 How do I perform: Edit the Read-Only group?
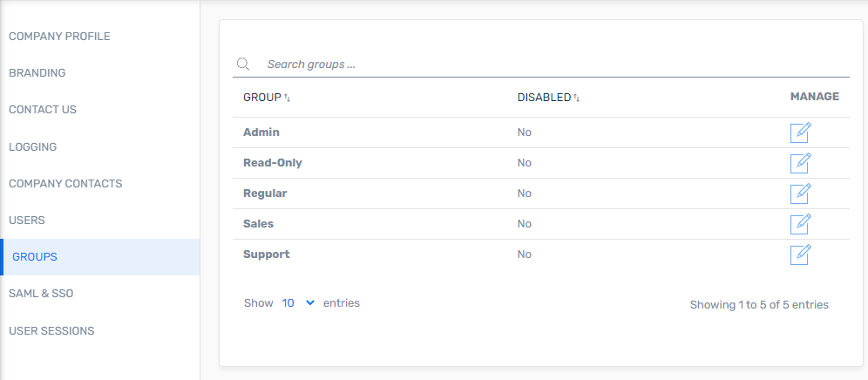(x=801, y=163)
